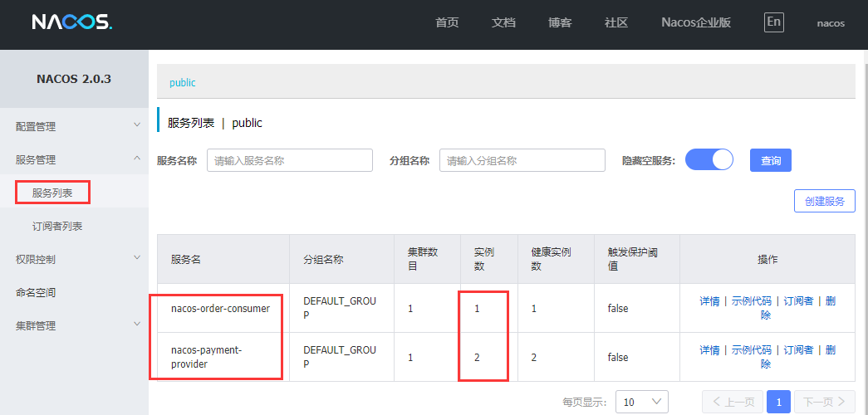This screenshot has width=868, height=415.
Task: Click the 查询 button
Action: [771, 160]
